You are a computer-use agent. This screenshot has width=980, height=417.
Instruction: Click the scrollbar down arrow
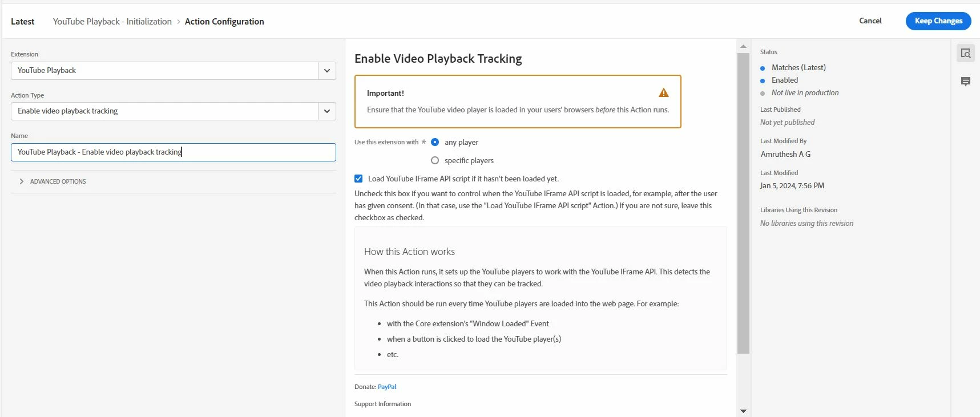pyautogui.click(x=743, y=411)
